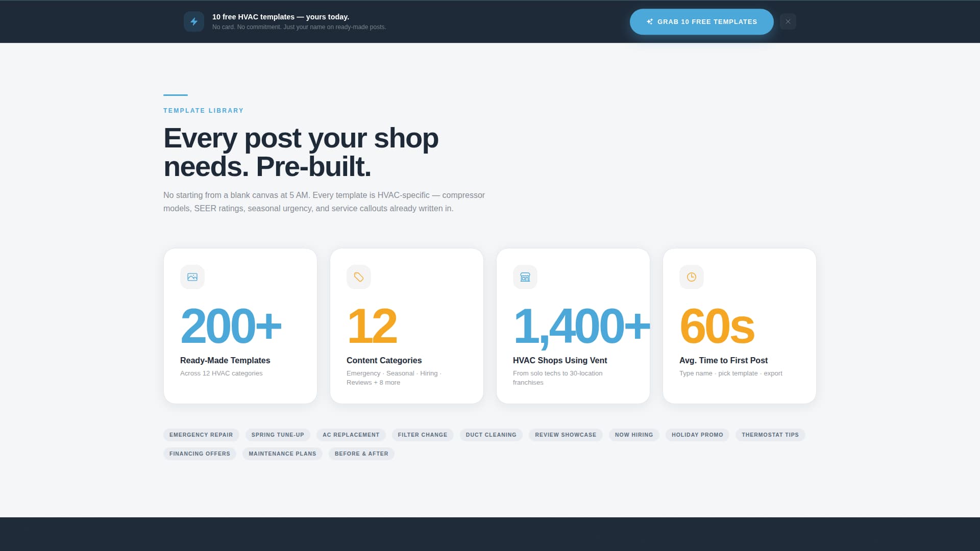Click the Review Showcase tag
980x551 pixels.
566,435
